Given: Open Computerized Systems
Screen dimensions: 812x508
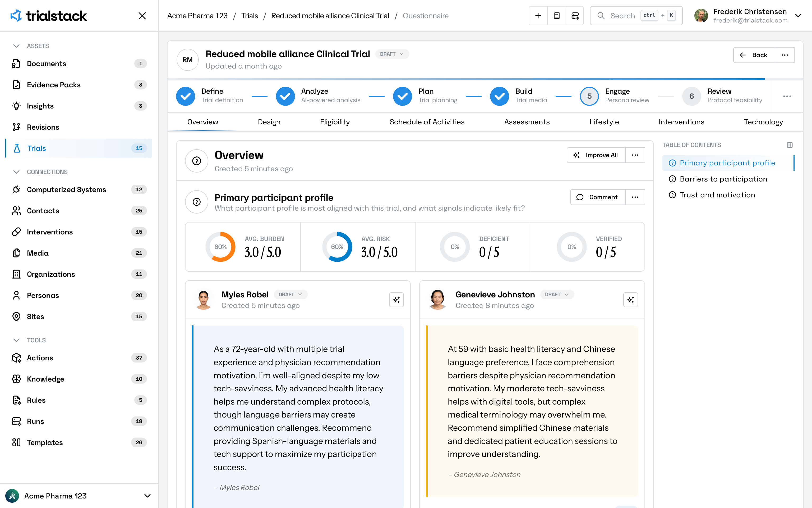Looking at the screenshot, I should 79,189.
